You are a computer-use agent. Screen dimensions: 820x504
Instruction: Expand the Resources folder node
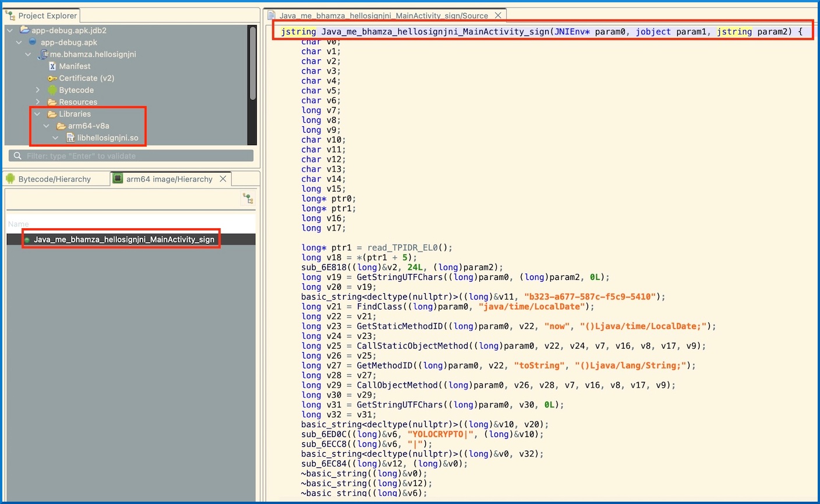(x=38, y=102)
